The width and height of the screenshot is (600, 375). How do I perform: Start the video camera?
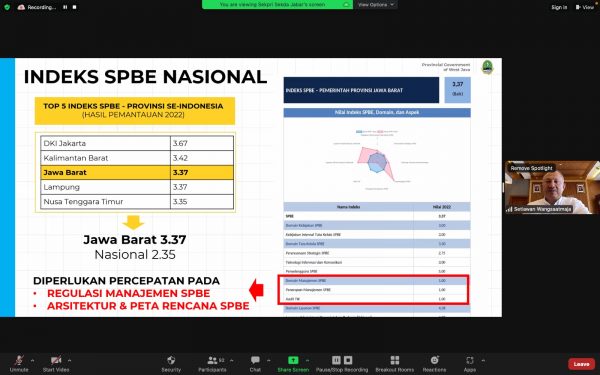56,363
